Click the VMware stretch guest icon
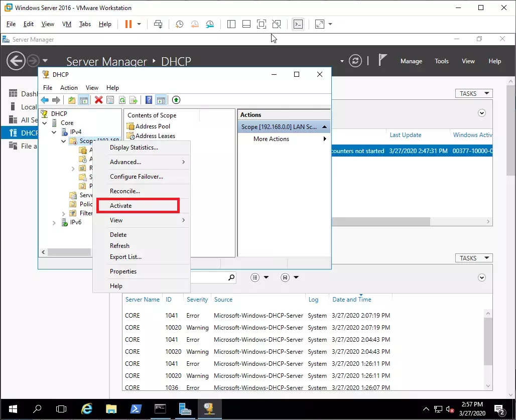Image resolution: width=516 pixels, height=420 pixels. point(320,24)
